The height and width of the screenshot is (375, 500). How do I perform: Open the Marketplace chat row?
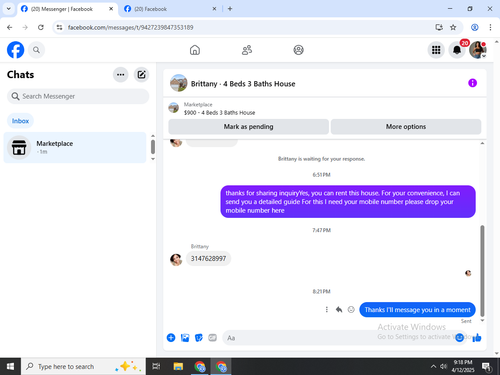pos(75,147)
